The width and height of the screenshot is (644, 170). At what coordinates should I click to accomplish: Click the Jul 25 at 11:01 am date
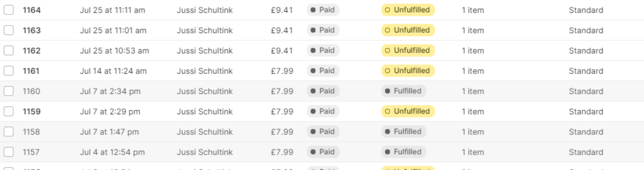[113, 30]
